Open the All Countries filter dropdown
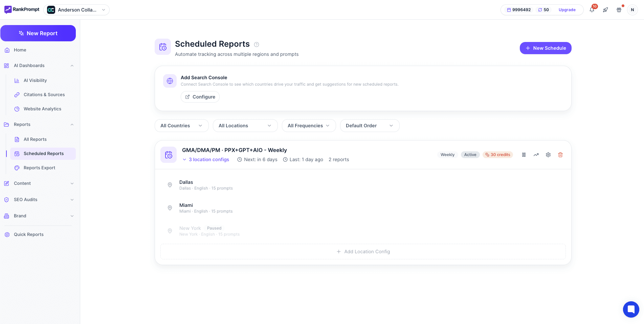The image size is (644, 324). [181, 126]
